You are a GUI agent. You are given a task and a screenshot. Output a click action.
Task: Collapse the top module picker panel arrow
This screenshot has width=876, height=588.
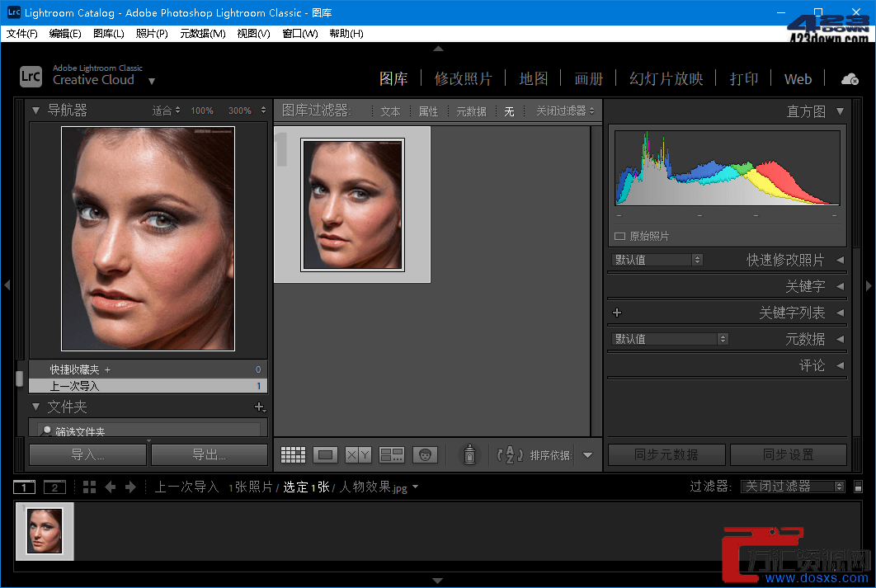tap(439, 49)
